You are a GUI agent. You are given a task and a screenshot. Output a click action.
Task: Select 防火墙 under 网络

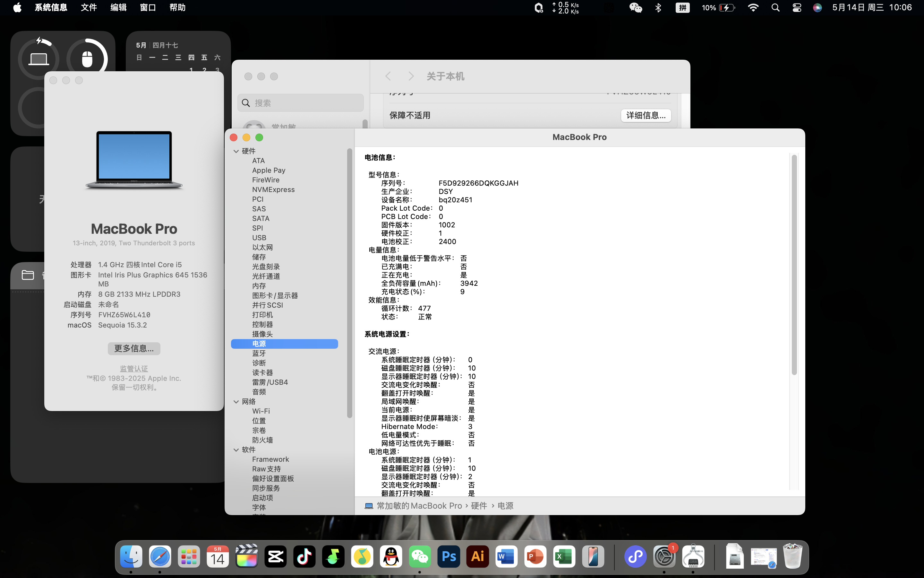262,440
